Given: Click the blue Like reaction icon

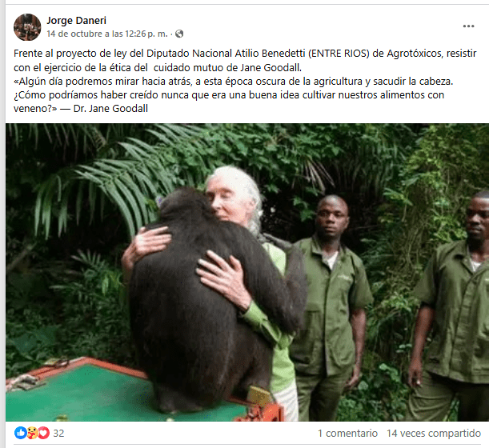Looking at the screenshot, I should coord(21,433).
